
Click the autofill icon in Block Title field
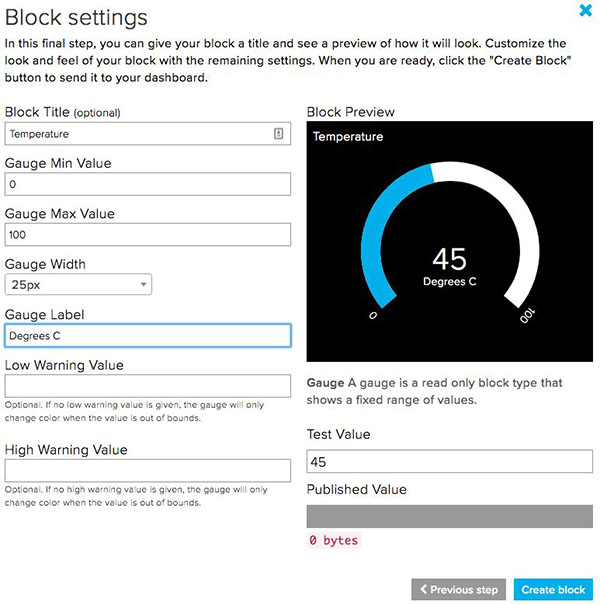click(x=278, y=133)
